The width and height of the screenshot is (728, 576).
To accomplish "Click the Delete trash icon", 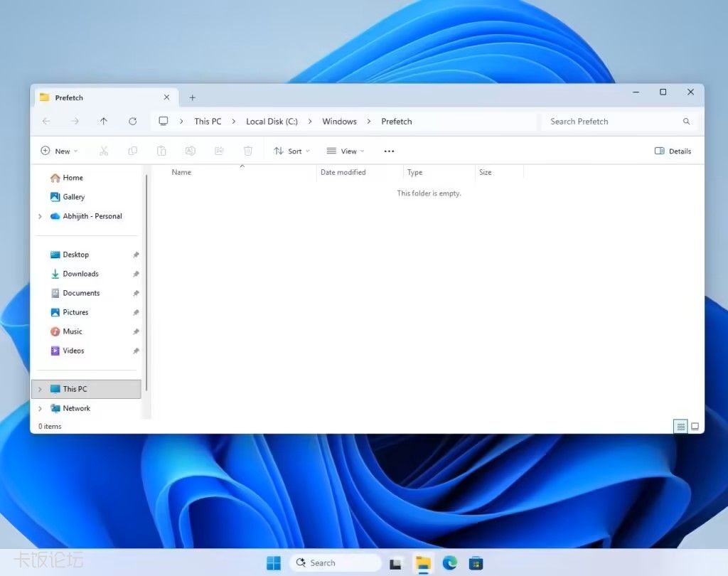I will point(248,151).
